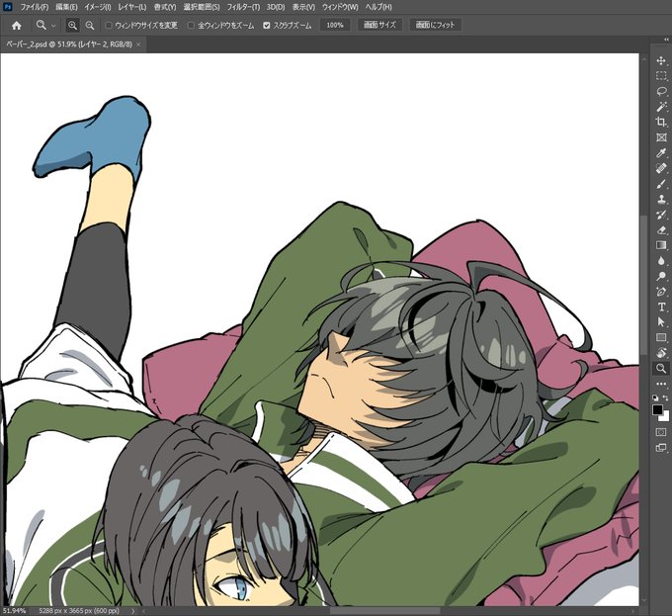Toggle Quick Mask mode
The image size is (672, 616).
point(661,432)
